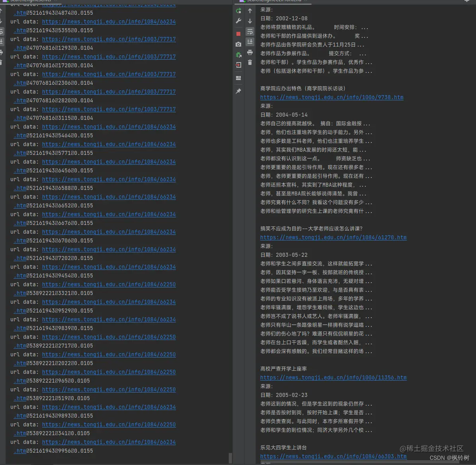Click the title 乐见大四学生上讲台
This screenshot has height=465, width=476.
pyautogui.click(x=283, y=447)
